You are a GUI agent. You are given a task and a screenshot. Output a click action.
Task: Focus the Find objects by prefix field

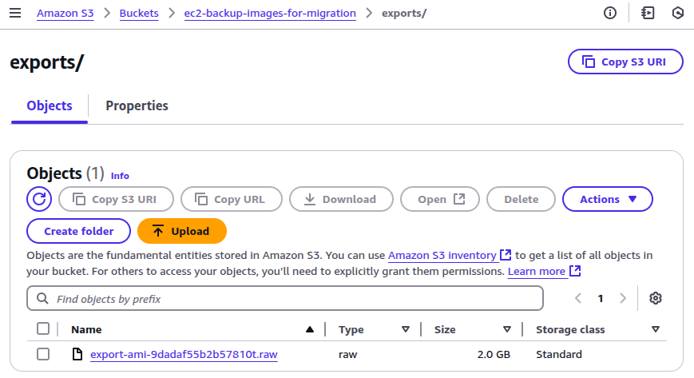285,298
